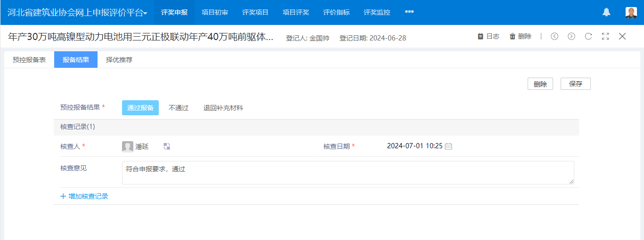
Task: Select 退回补充材料 result option
Action: point(223,108)
